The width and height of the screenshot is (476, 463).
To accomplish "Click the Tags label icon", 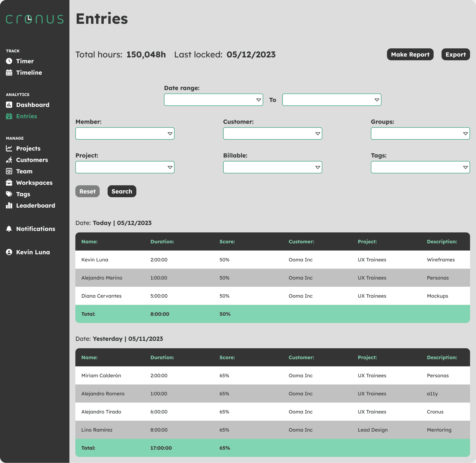I will 9,194.
